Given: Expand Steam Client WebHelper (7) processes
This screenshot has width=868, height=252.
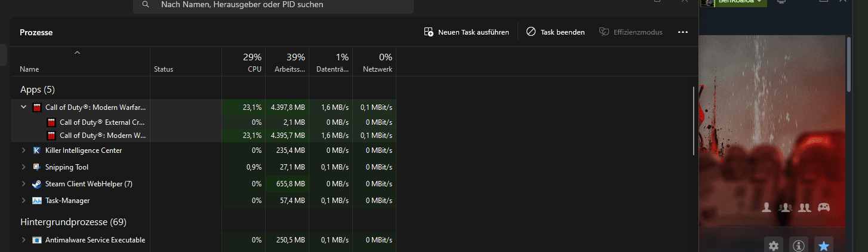Looking at the screenshot, I should [24, 184].
